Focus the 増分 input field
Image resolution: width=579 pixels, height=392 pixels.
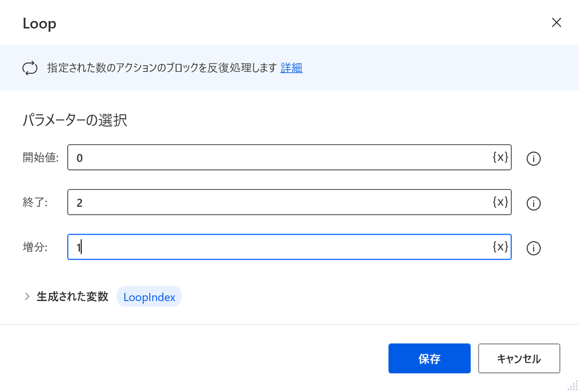click(289, 247)
